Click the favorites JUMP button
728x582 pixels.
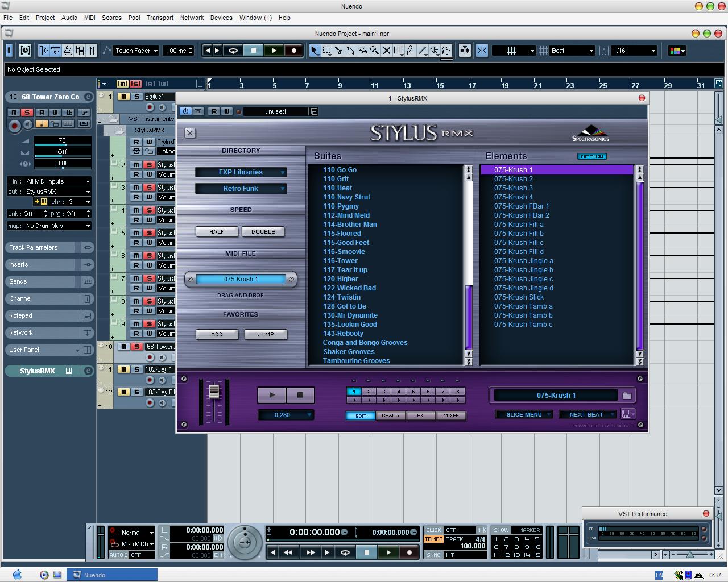click(x=266, y=334)
